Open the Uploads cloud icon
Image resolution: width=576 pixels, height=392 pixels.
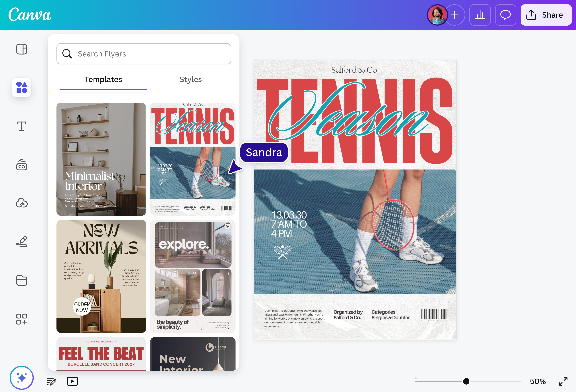tap(22, 203)
